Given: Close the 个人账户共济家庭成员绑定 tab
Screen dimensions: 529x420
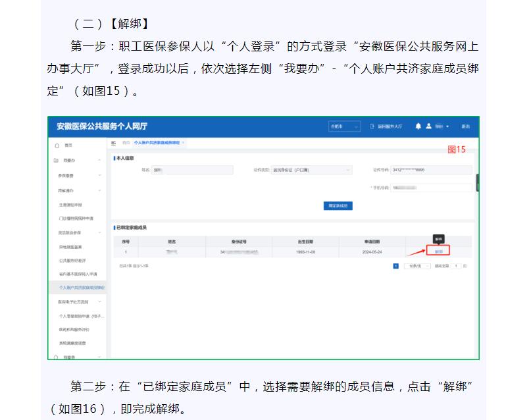Looking at the screenshot, I should pyautogui.click(x=184, y=142).
